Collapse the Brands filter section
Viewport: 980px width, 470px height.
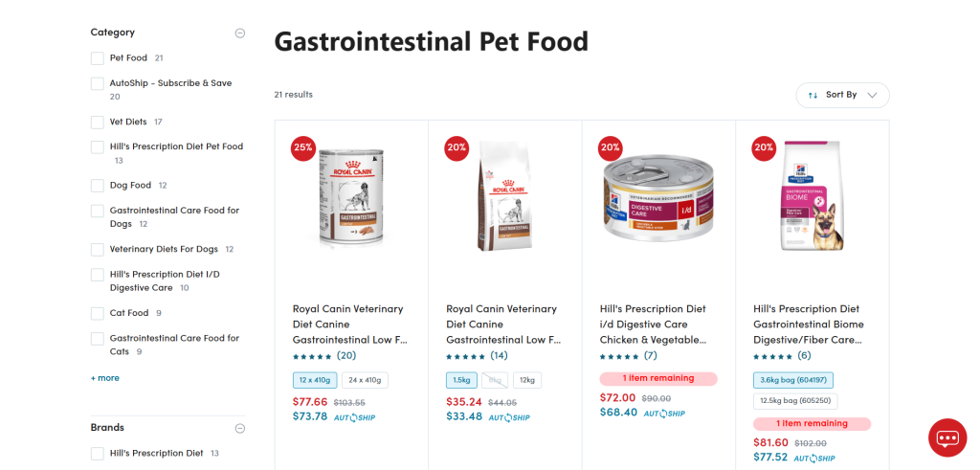240,428
